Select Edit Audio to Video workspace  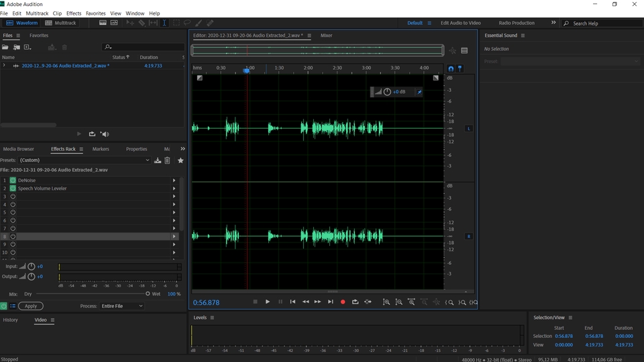pos(461,23)
